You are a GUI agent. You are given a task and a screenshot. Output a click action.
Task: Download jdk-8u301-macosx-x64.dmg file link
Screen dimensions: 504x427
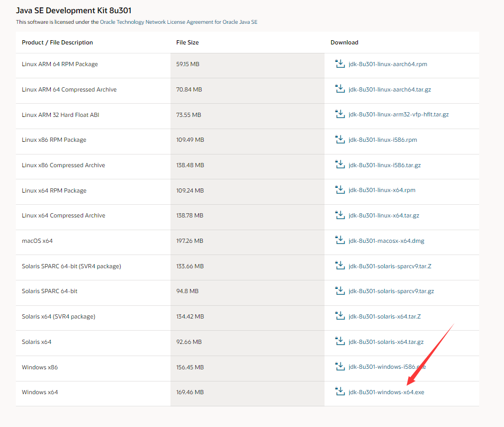pos(386,241)
